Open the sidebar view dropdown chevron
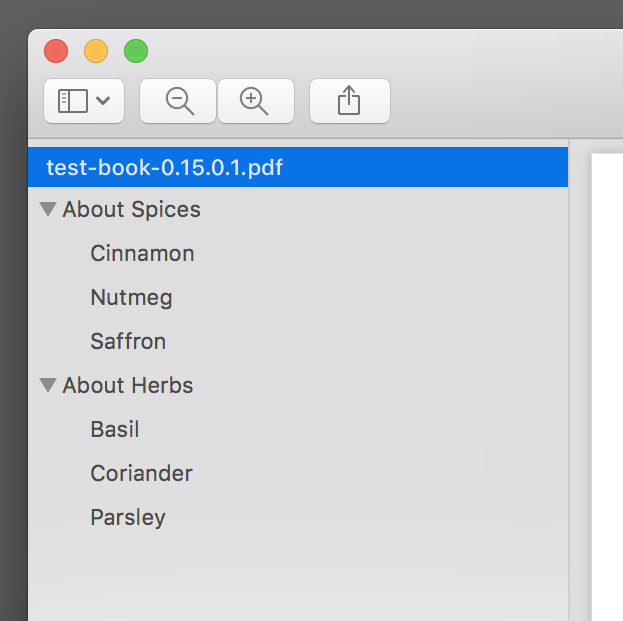623x621 pixels. click(103, 101)
